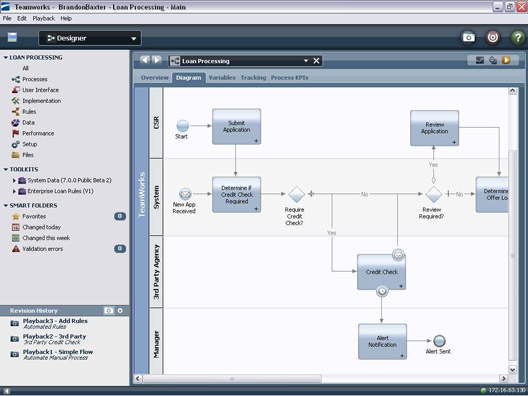Collapse the TOOLKITS section
Screen dimensions: 528x396
tap(5, 169)
